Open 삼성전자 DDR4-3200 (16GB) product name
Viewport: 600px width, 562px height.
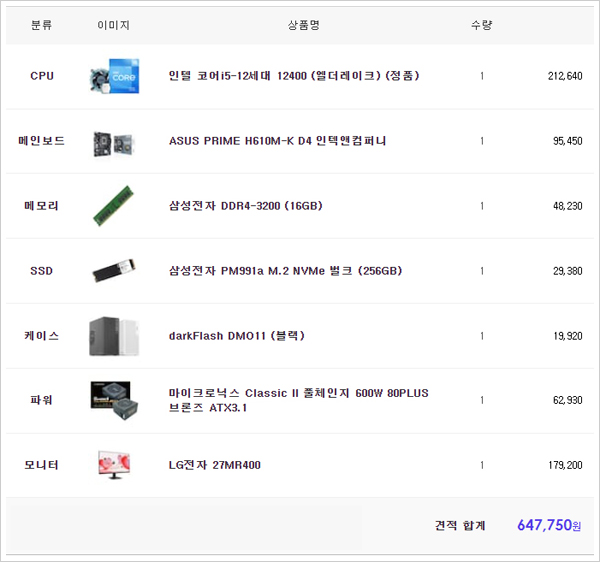tap(246, 206)
